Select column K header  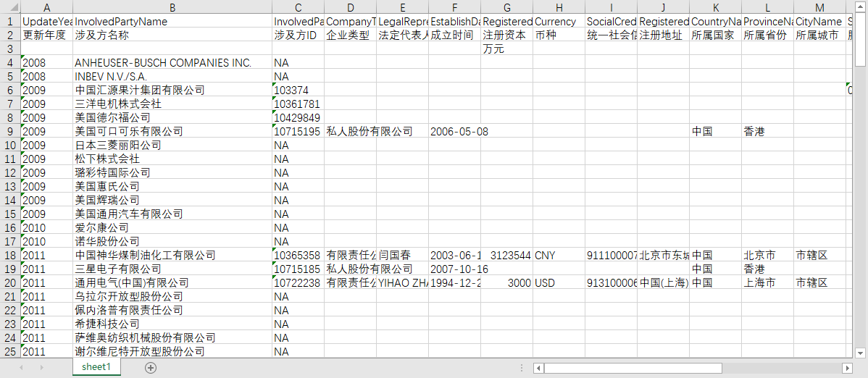click(716, 7)
